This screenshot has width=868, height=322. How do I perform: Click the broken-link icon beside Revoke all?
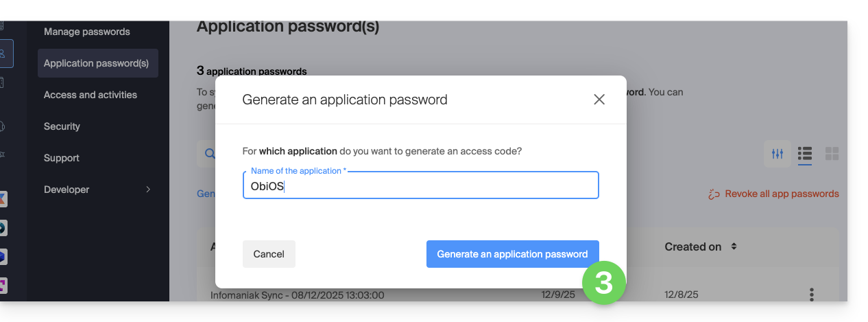click(714, 194)
